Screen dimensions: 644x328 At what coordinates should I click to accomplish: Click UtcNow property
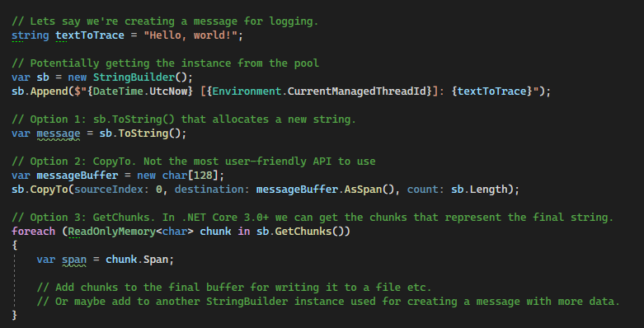(168, 91)
